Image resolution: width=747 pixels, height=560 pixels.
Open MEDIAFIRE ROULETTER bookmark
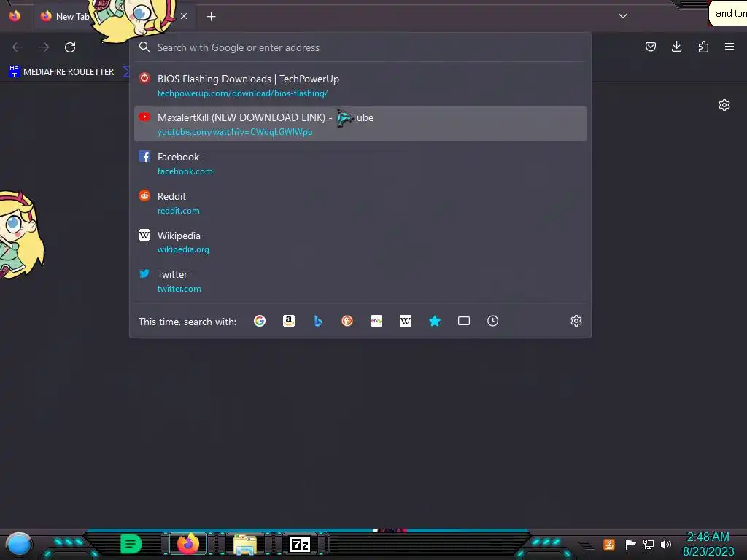(x=62, y=72)
